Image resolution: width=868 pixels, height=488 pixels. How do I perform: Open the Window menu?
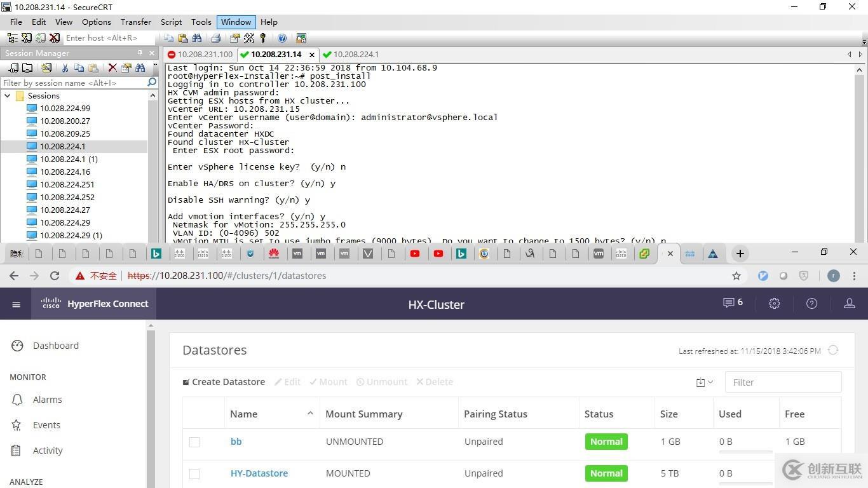[236, 22]
